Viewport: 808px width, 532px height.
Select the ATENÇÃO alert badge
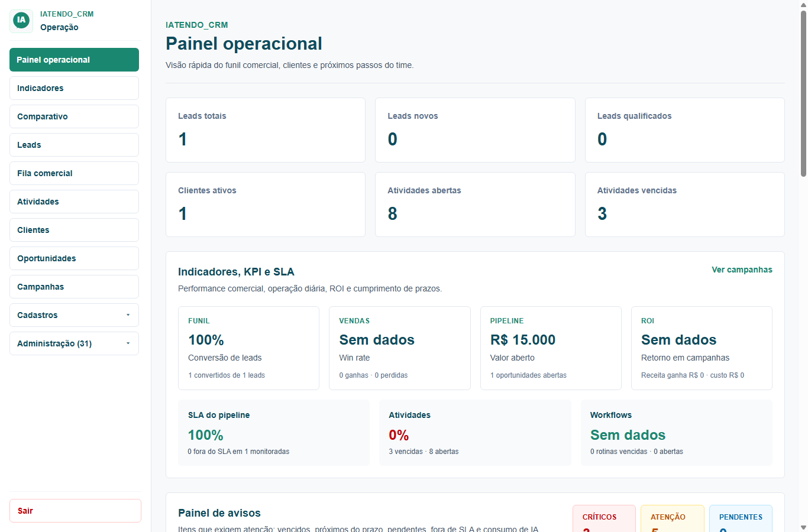673,519
